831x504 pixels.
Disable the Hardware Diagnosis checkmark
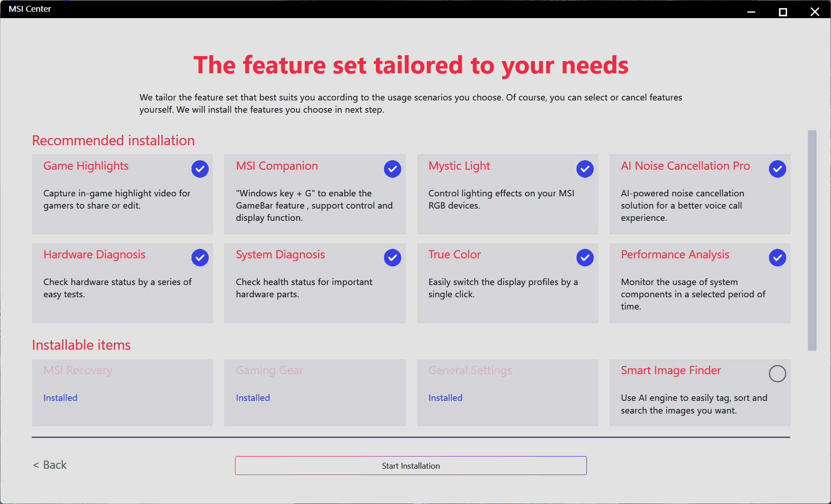pyautogui.click(x=200, y=258)
